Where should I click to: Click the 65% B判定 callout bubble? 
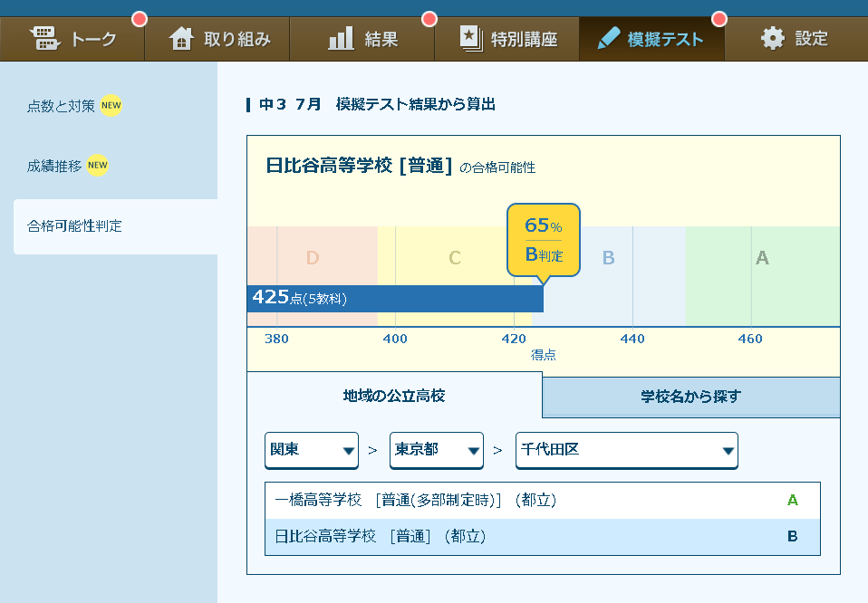[544, 240]
